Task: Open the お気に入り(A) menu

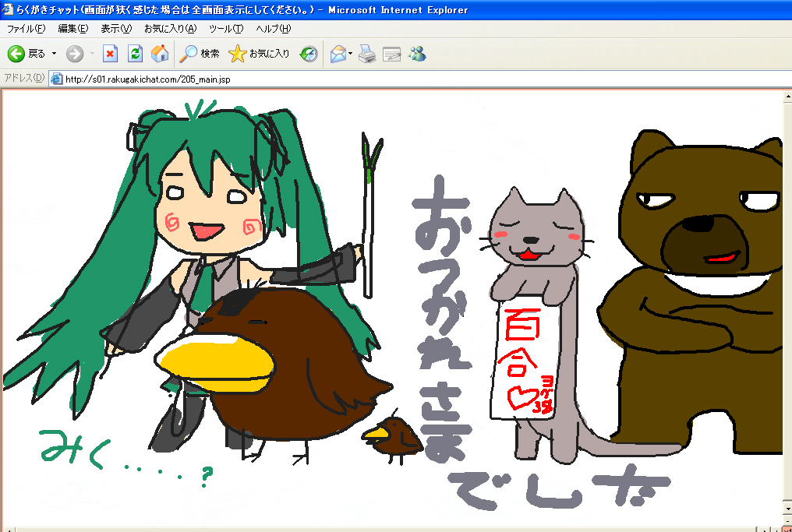Action: point(170,29)
